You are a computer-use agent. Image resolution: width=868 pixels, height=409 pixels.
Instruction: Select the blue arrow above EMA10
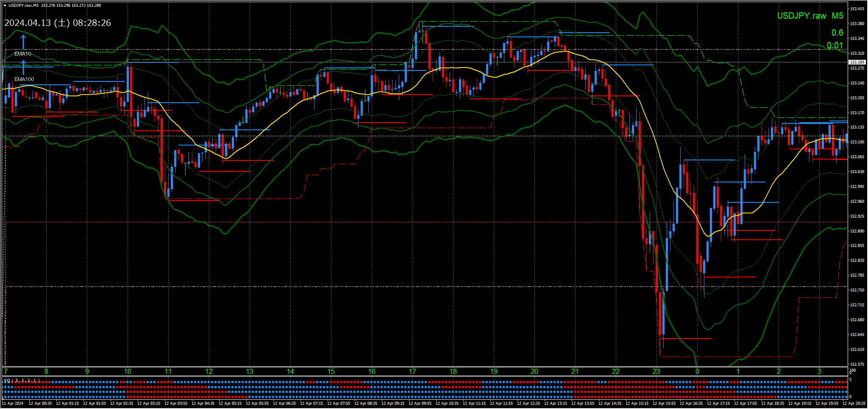click(x=23, y=42)
